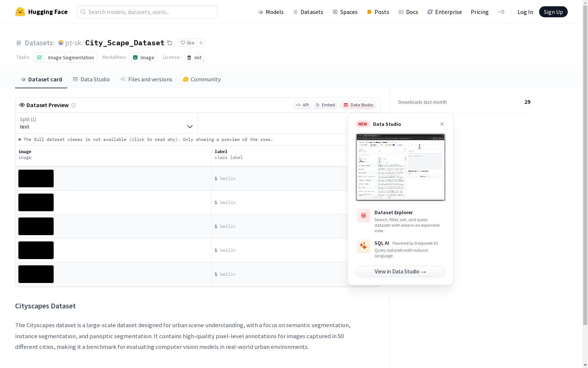
Task: Go to the Pricing page
Action: (x=480, y=12)
